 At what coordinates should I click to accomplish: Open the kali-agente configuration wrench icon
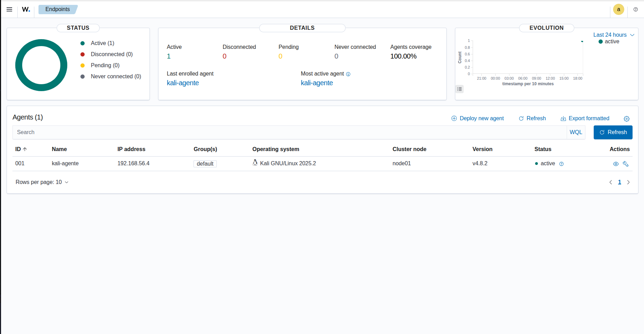coord(626,164)
